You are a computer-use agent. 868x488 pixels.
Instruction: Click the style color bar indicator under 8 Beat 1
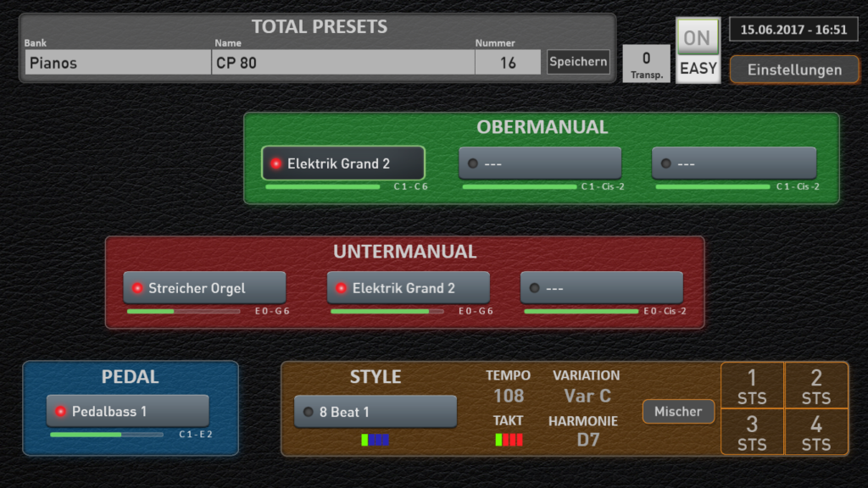375,440
